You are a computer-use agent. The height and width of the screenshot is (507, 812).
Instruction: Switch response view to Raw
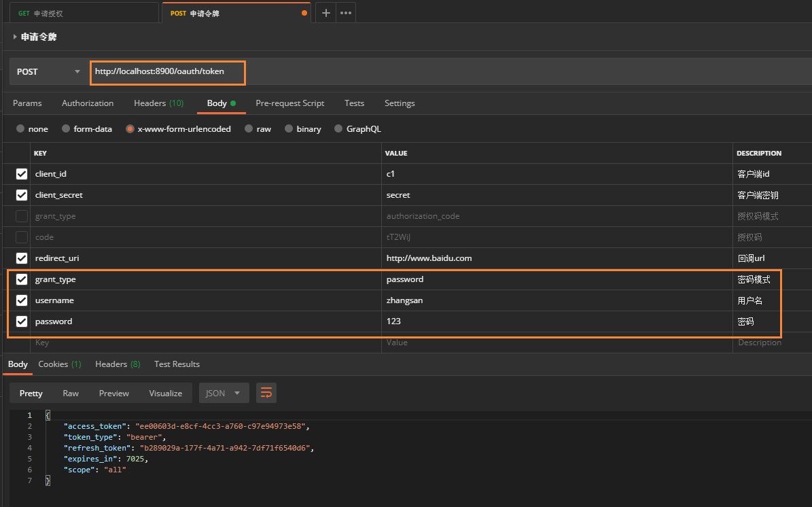point(71,393)
